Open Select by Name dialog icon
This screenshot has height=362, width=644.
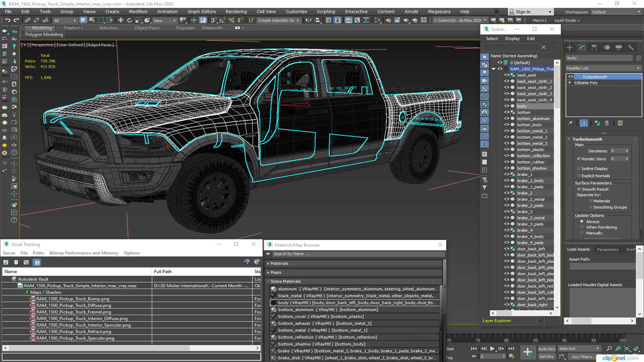(x=92, y=20)
